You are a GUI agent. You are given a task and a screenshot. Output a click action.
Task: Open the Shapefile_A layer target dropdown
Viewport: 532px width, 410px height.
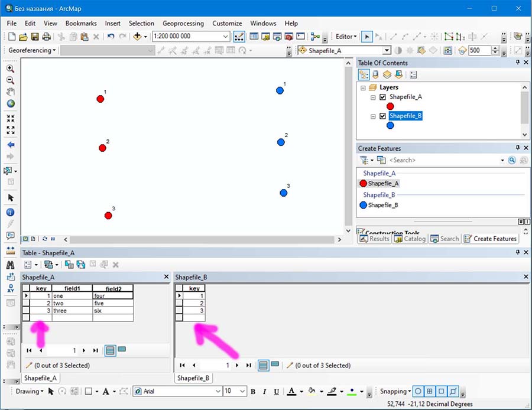(387, 51)
